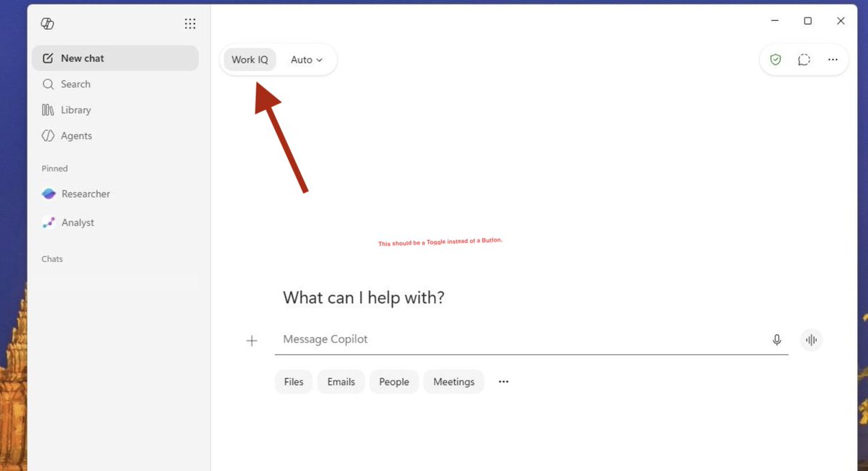Viewport: 868px width, 471px height.
Task: Click the Chats section label
Action: point(52,259)
